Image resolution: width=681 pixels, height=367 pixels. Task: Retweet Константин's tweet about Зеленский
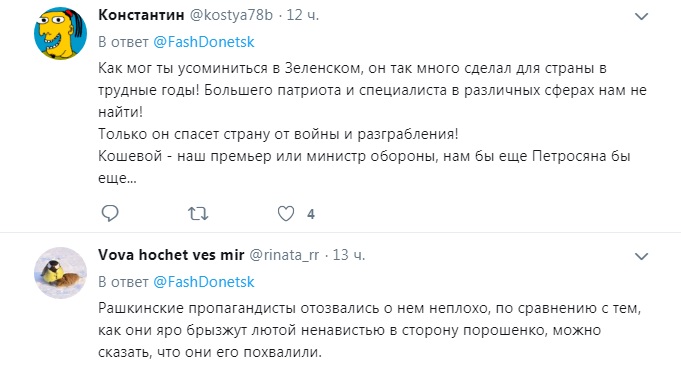(x=198, y=214)
